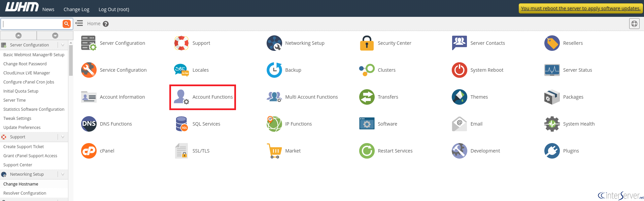
Task: Open the Market shopping cart icon
Action: coord(274,151)
